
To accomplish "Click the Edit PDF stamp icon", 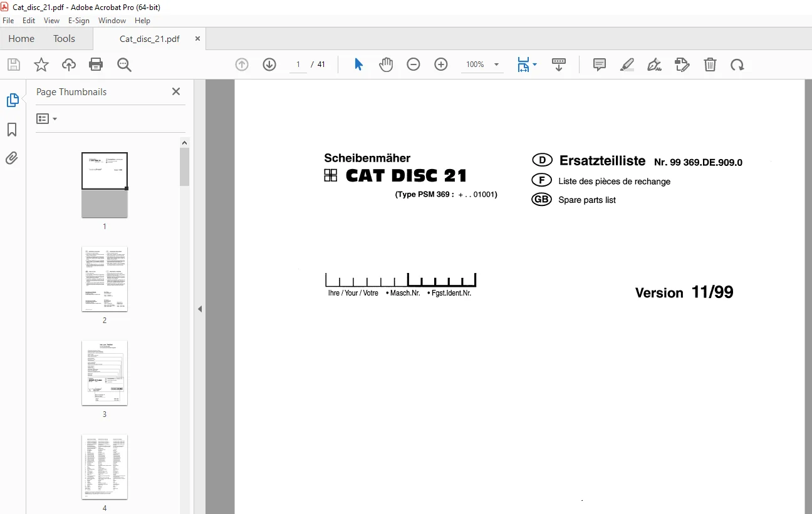I will pyautogui.click(x=682, y=64).
